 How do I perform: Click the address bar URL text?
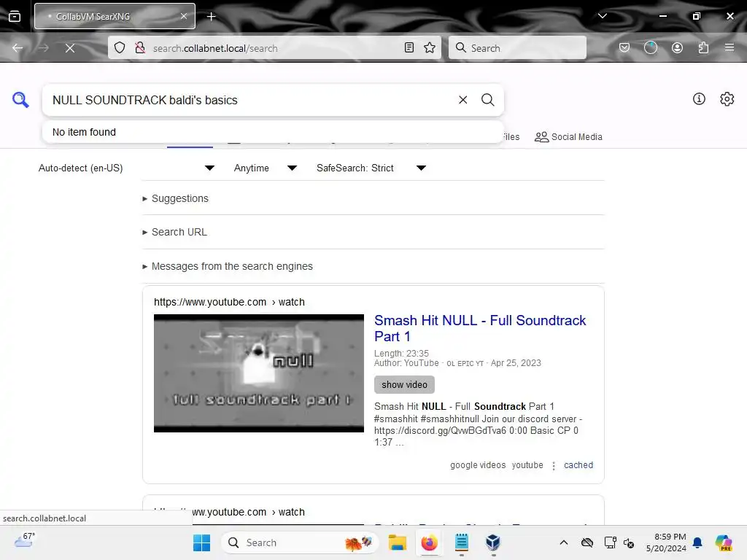pyautogui.click(x=215, y=48)
